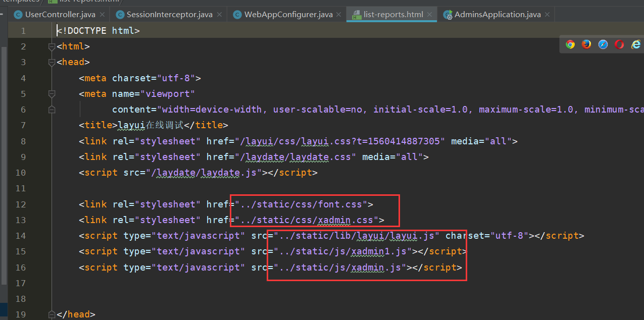Click the "../static/js/xadmin.js" src value
Image resolution: width=644 pixels, height=320 pixels.
tap(340, 268)
